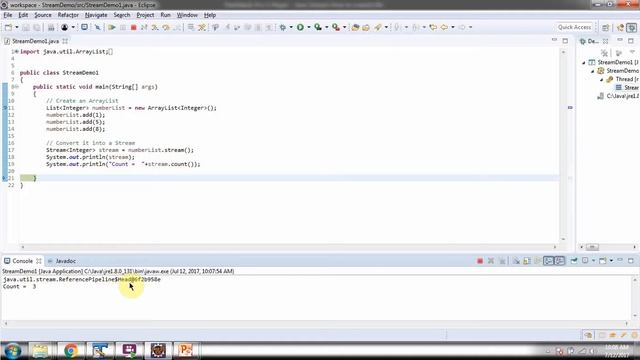Click the Disconnect debug icon
The width and height of the screenshot is (640, 360).
(144, 27)
